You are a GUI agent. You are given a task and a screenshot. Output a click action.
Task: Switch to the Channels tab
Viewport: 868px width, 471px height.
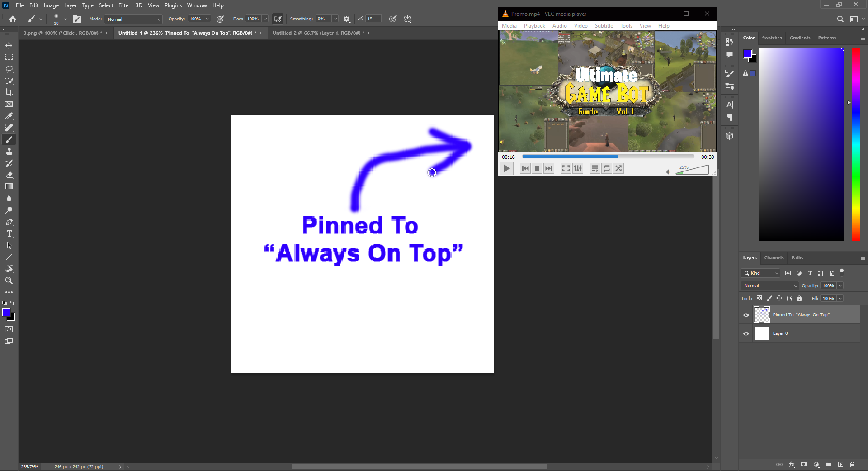pyautogui.click(x=774, y=258)
